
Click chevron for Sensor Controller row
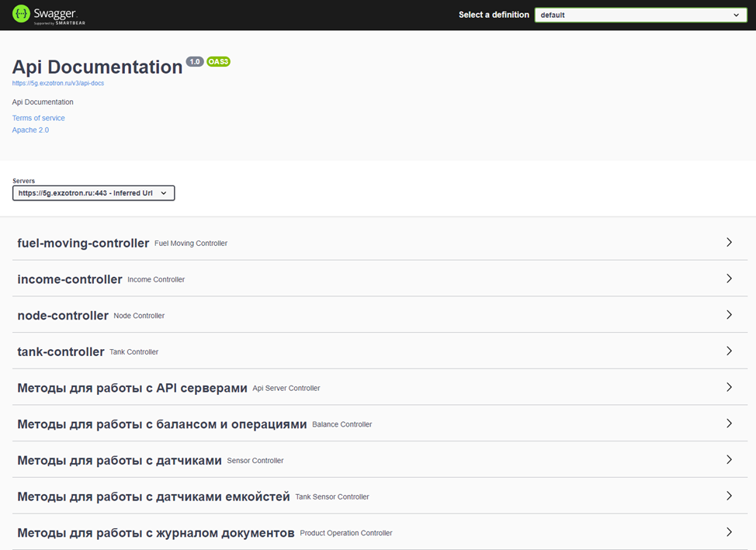coord(729,460)
